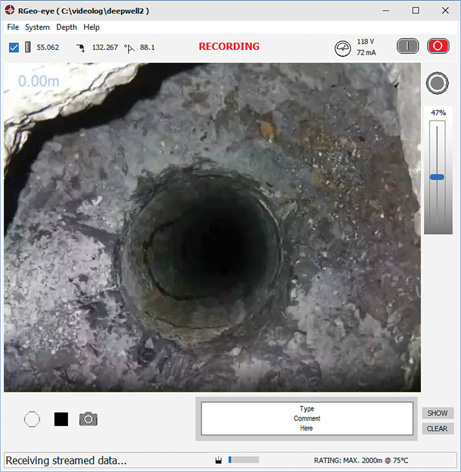Click the azimuth icon beside 132.267
The width and height of the screenshot is (461, 472).
(x=80, y=48)
